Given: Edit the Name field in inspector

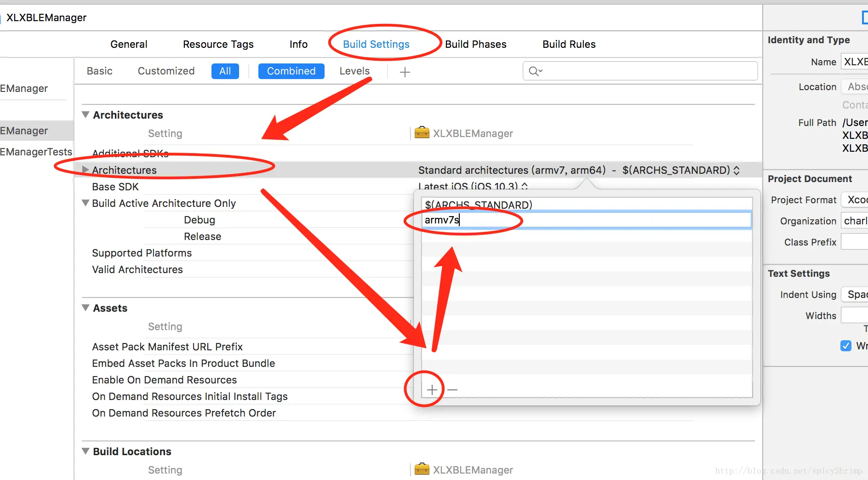Looking at the screenshot, I should 855,62.
